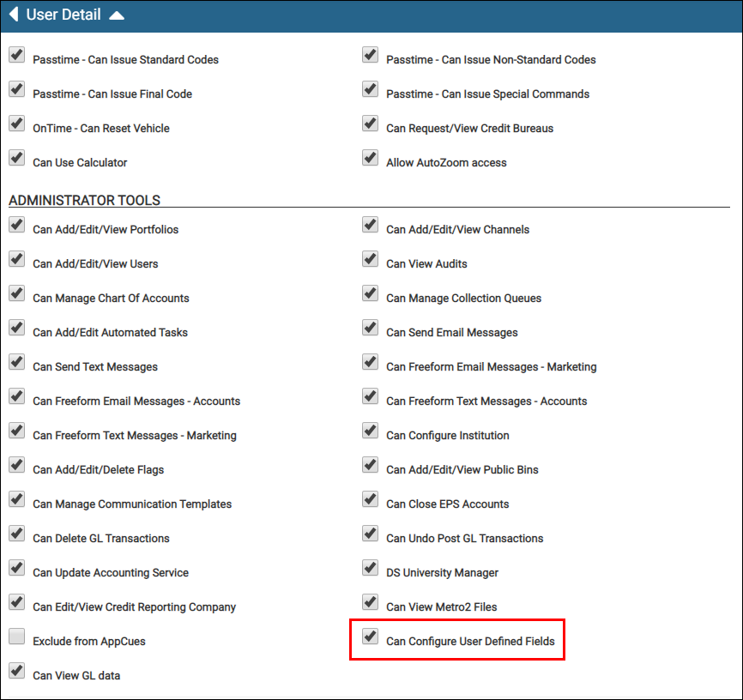Uncheck the Can Use Calculator box

(17, 157)
